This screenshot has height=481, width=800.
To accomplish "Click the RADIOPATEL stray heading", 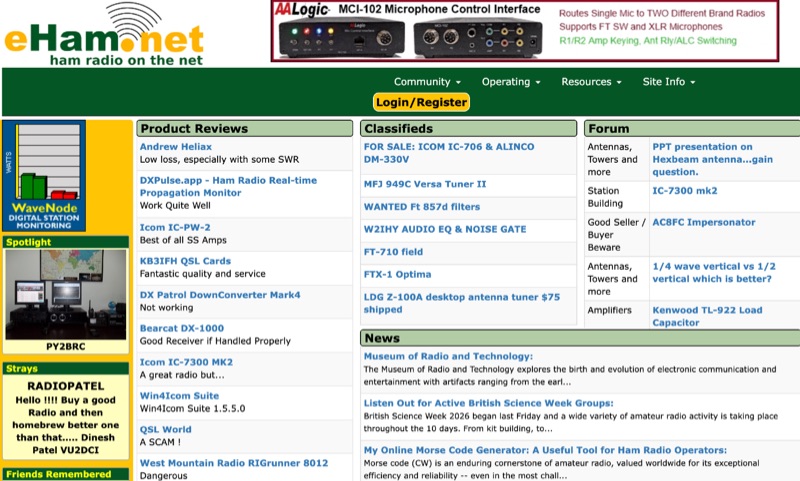I will pos(66,386).
